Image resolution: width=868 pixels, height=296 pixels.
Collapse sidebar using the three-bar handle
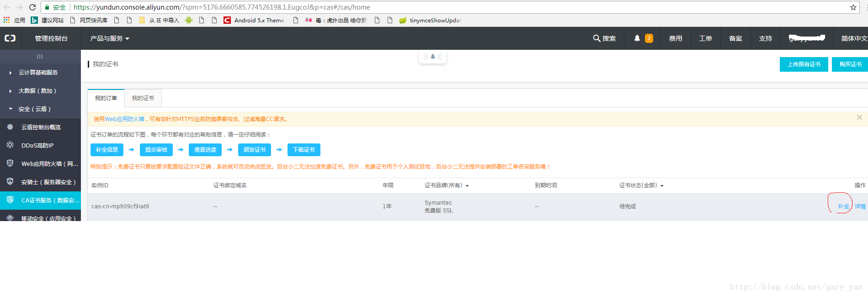click(40, 57)
